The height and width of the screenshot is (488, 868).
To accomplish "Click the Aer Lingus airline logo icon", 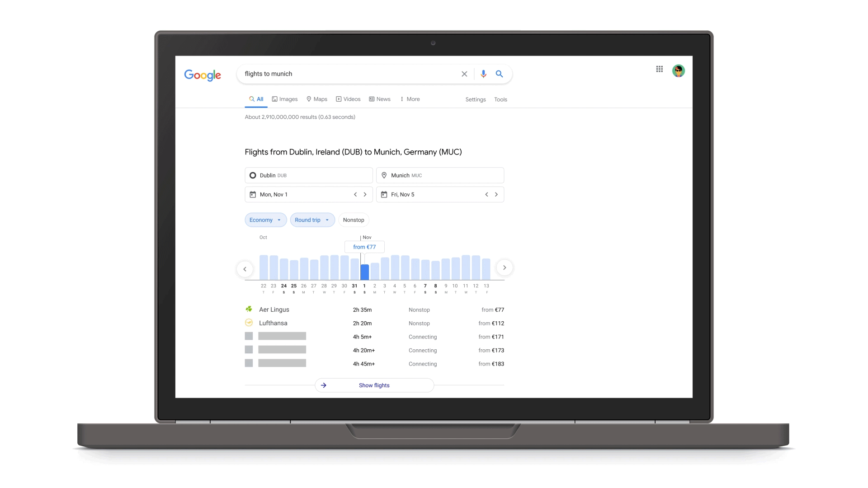I will click(249, 308).
